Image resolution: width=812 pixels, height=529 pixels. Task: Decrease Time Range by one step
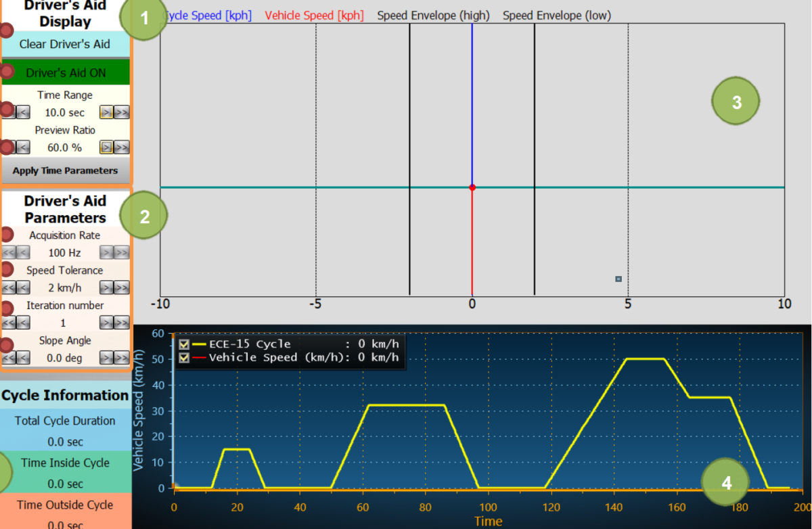tap(23, 112)
